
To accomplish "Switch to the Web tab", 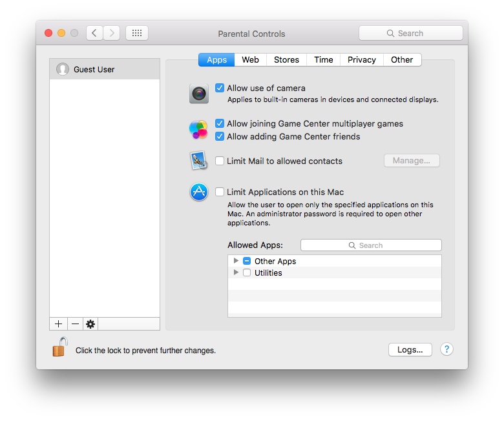I will pos(250,59).
